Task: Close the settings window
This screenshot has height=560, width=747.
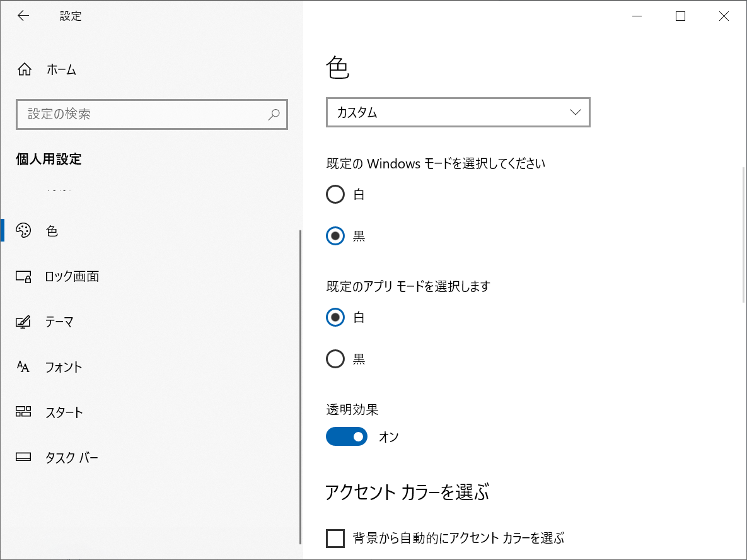Action: [x=724, y=16]
